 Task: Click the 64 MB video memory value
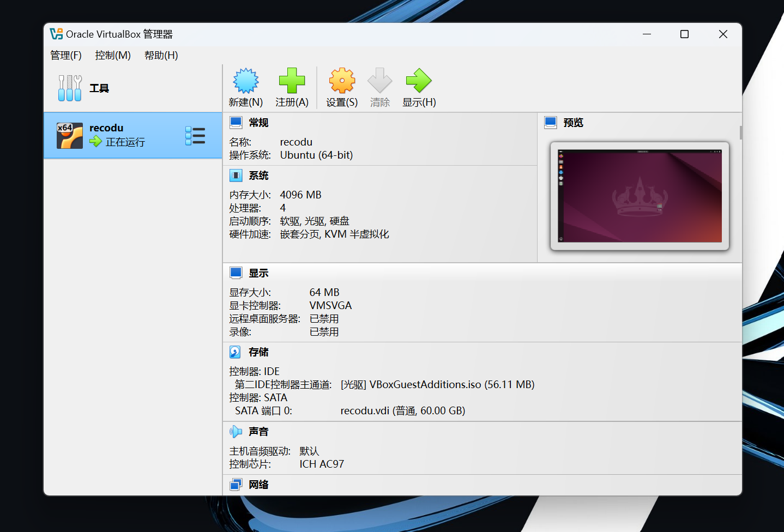click(324, 292)
